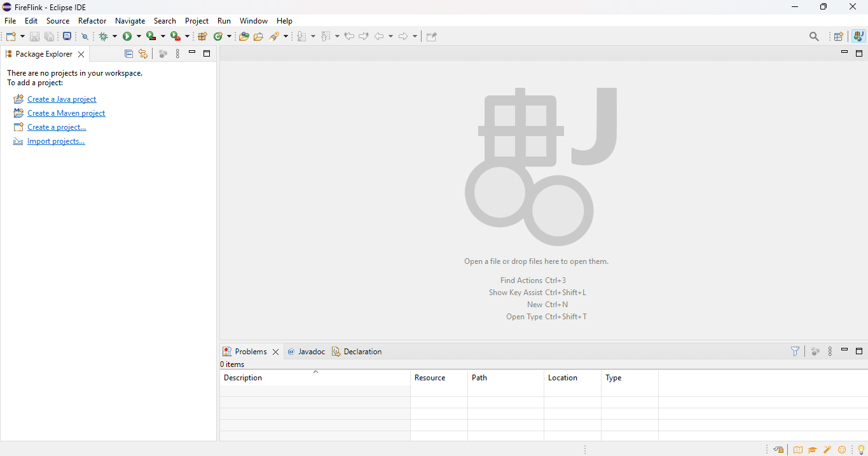The image size is (868, 456).
Task: Click the magnifier search icon at top right
Action: 814,36
